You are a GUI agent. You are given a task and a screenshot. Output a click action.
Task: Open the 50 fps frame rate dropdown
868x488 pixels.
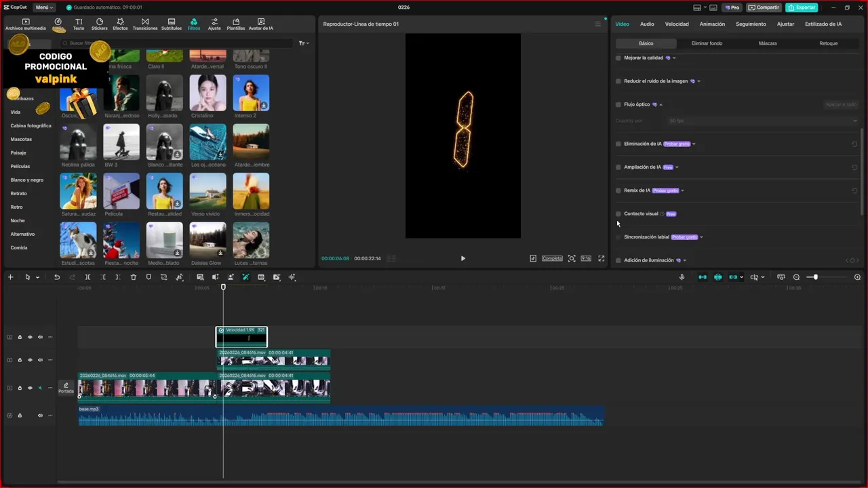point(762,121)
